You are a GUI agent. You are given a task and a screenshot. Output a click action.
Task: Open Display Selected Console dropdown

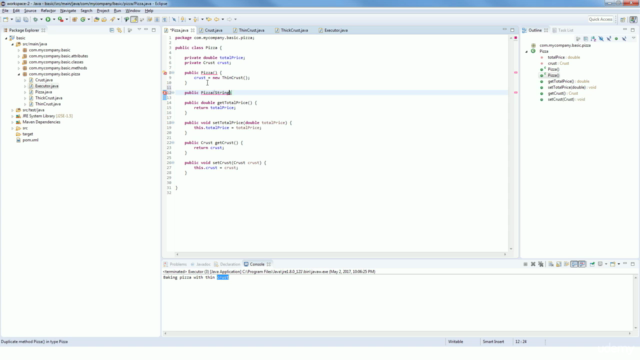tap(606, 264)
